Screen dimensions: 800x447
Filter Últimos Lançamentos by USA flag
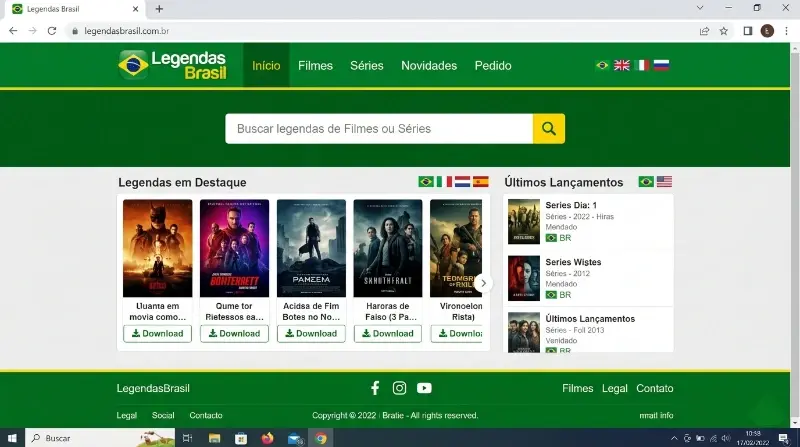pyautogui.click(x=664, y=182)
